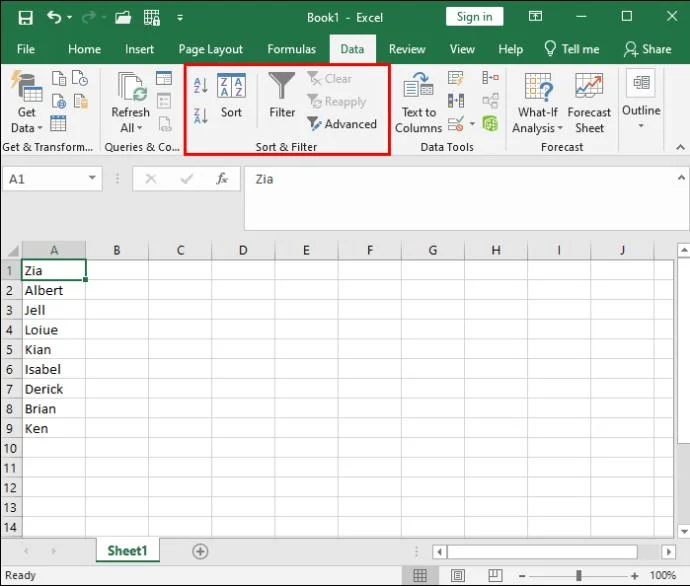Image resolution: width=690 pixels, height=586 pixels.
Task: Click the 100% zoom level
Action: point(663,575)
